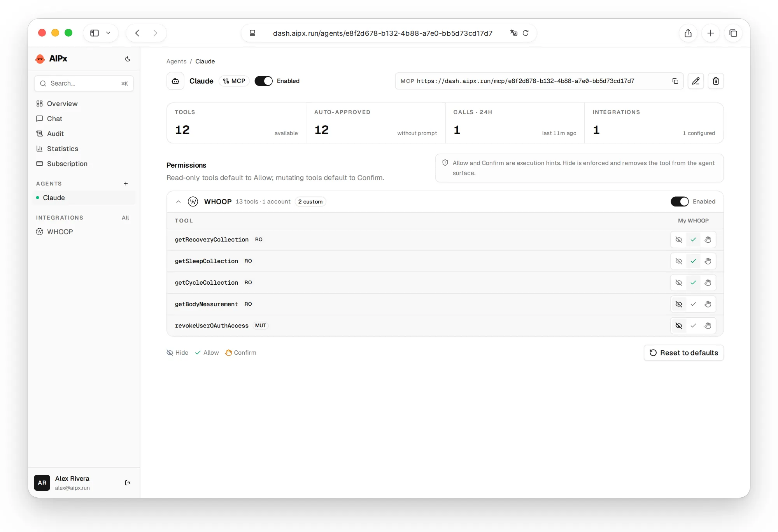778x532 pixels.
Task: Open new browser tab with plus
Action: tap(711, 33)
